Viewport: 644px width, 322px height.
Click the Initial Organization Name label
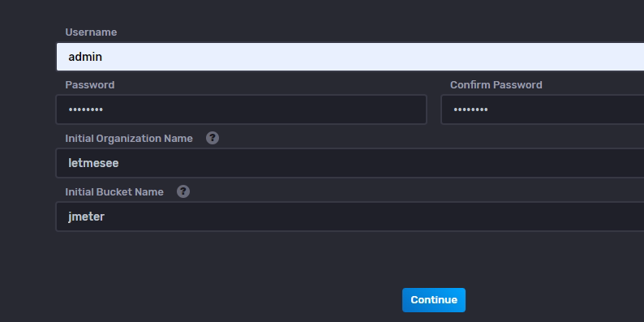tap(128, 139)
